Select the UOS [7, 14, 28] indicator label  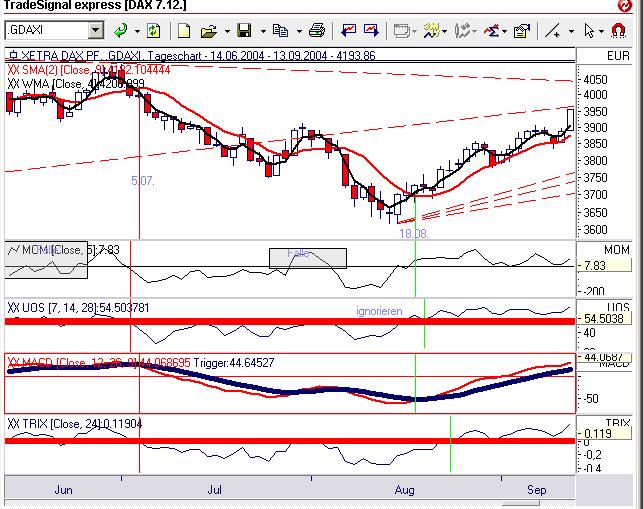coord(78,308)
